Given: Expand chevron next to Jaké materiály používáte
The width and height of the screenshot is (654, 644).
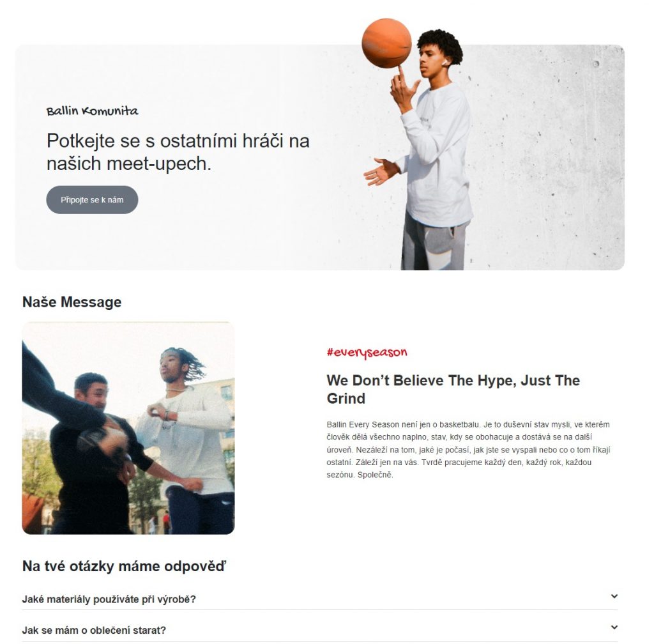Looking at the screenshot, I should pyautogui.click(x=614, y=597).
